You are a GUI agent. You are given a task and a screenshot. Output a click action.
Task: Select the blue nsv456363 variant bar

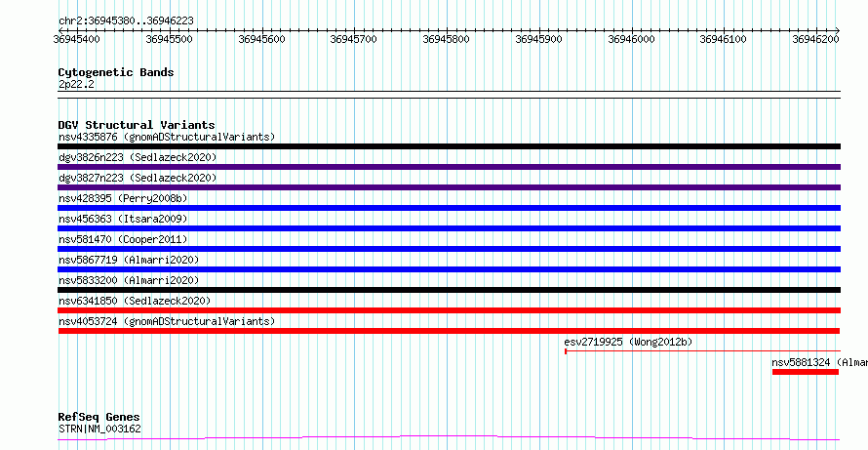click(449, 228)
